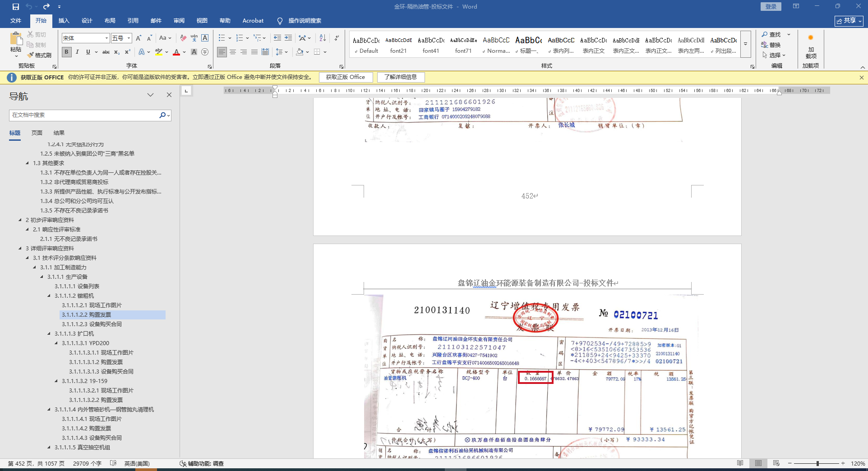Open the line spacing dropdown
This screenshot has width=868, height=471.
282,52
